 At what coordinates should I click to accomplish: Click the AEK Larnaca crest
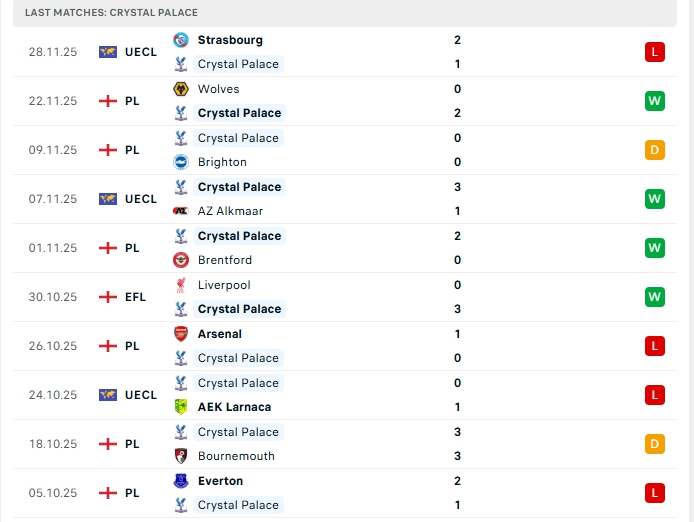pos(181,407)
